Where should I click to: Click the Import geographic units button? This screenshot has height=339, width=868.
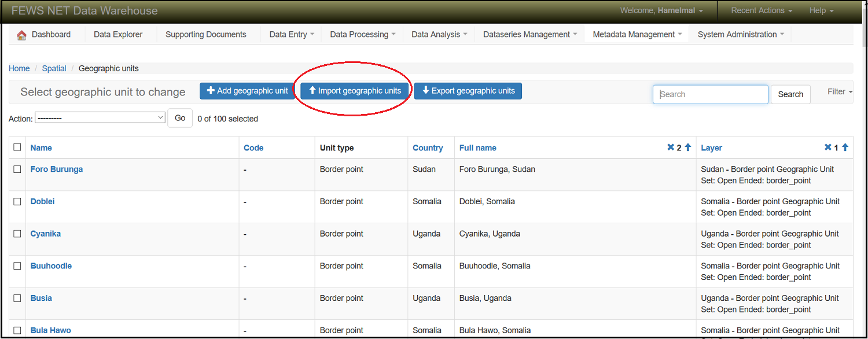pyautogui.click(x=355, y=91)
